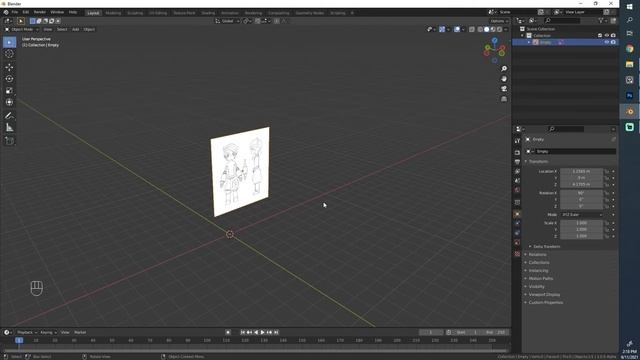Toggle X-ray mode button
The image size is (640, 360).
click(472, 29)
